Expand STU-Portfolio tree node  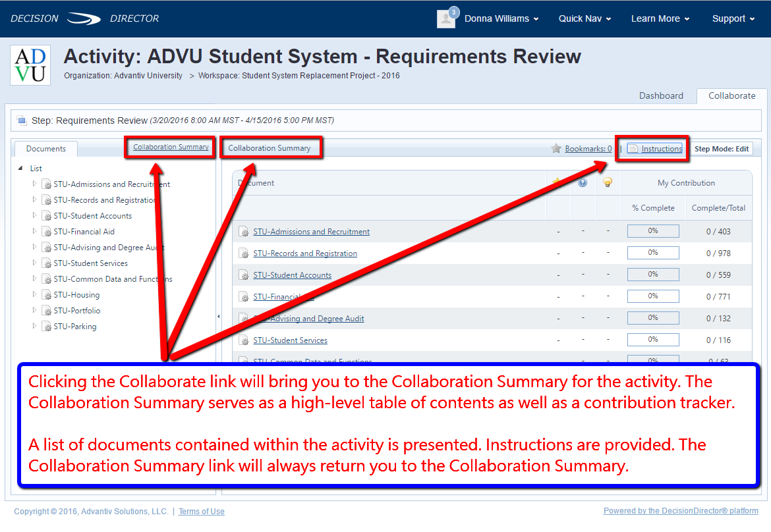pos(34,309)
